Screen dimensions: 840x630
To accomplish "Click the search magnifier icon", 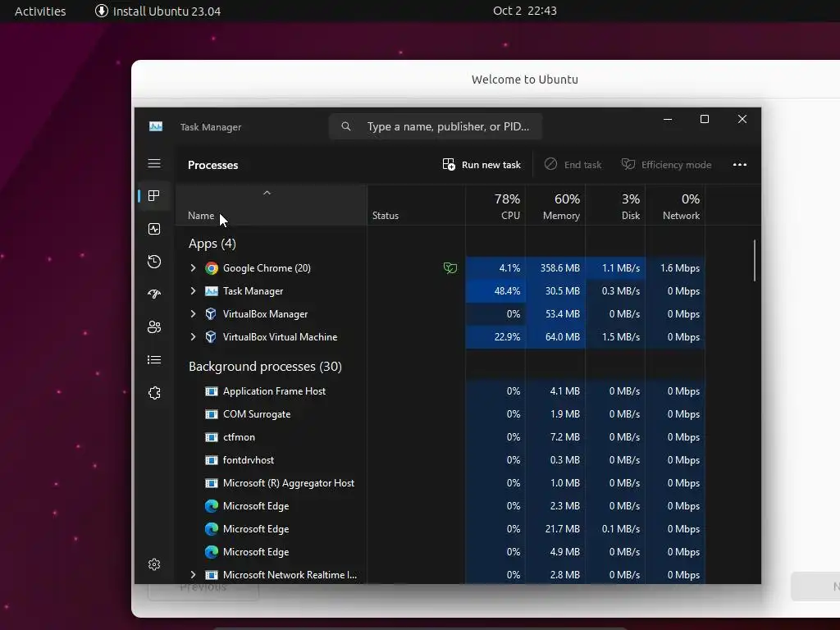I will tap(346, 126).
